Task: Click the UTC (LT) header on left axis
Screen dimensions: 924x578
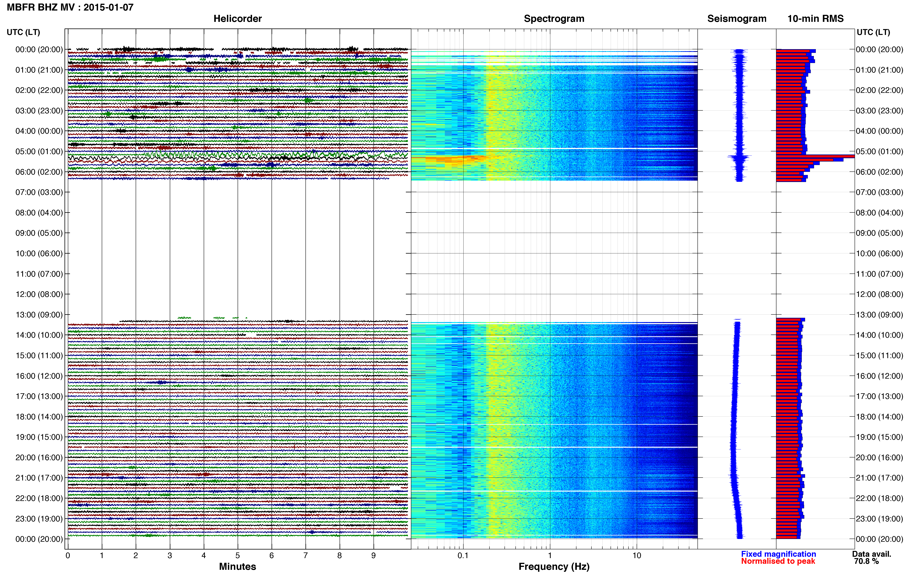Action: click(x=23, y=32)
